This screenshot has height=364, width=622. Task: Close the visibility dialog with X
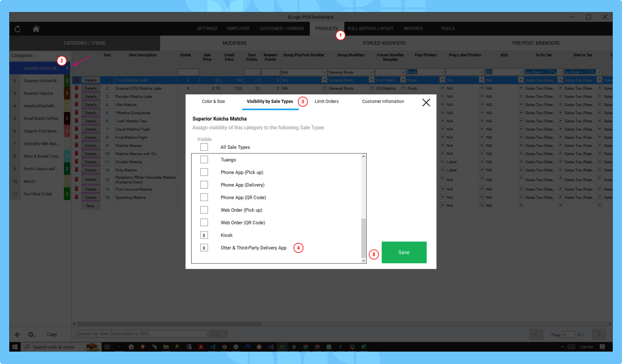426,102
